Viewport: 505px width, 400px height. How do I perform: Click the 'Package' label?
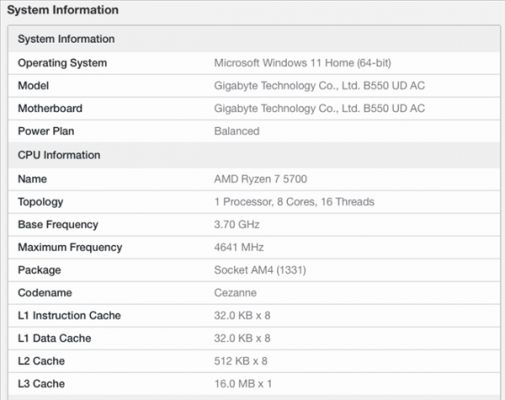pyautogui.click(x=39, y=270)
